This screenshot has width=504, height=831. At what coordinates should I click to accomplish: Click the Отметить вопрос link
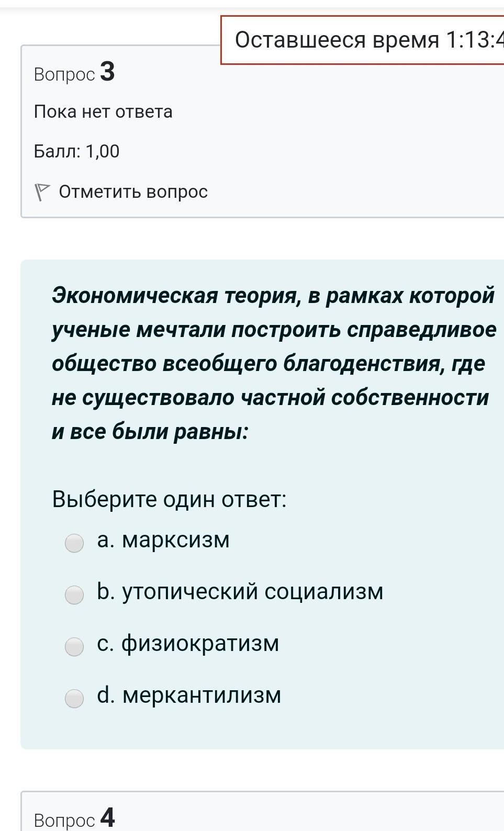pos(133,192)
